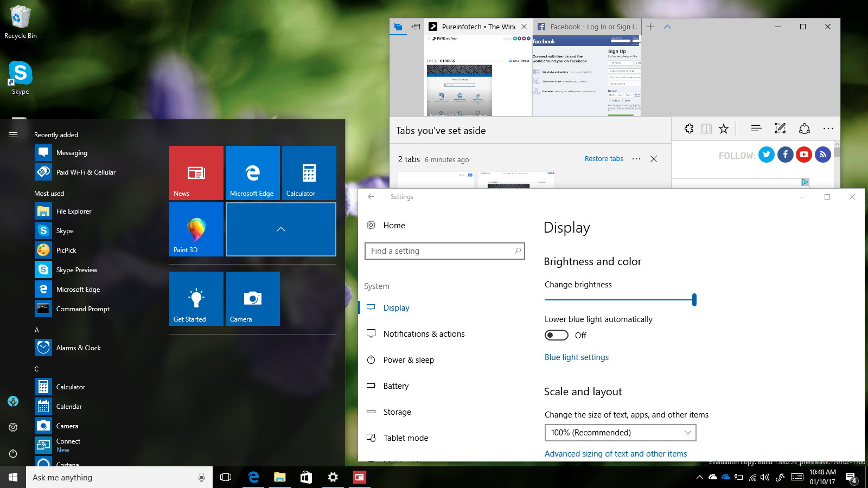Switch to the Facebook Log In tab
868x488 pixels.
coord(587,27)
